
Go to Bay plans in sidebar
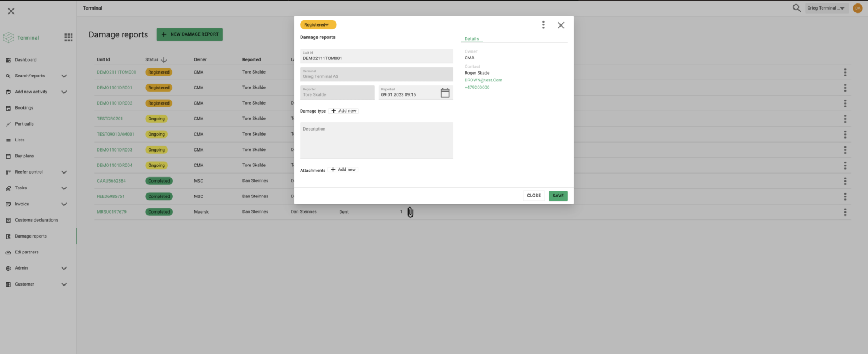click(24, 156)
